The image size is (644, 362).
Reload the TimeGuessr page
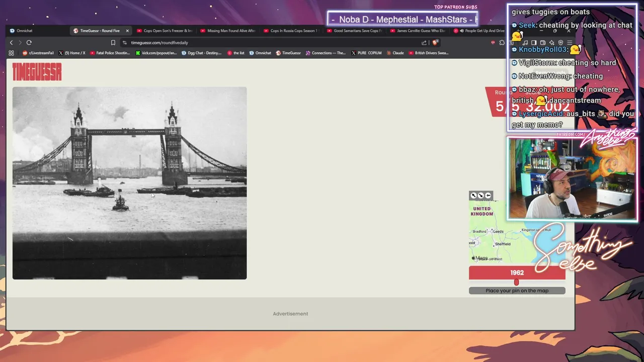pos(29,43)
